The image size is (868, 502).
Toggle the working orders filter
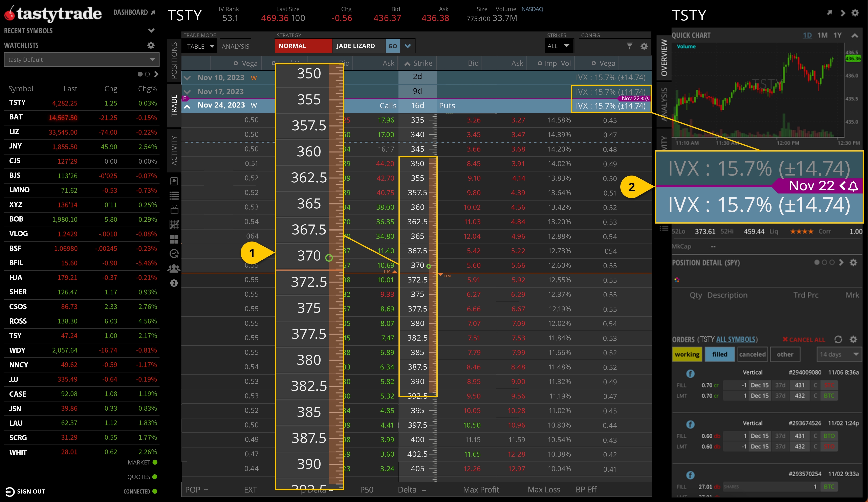pos(687,354)
